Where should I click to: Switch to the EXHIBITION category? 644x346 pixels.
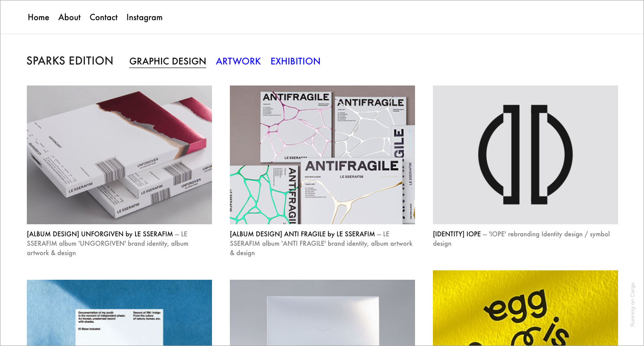point(295,61)
